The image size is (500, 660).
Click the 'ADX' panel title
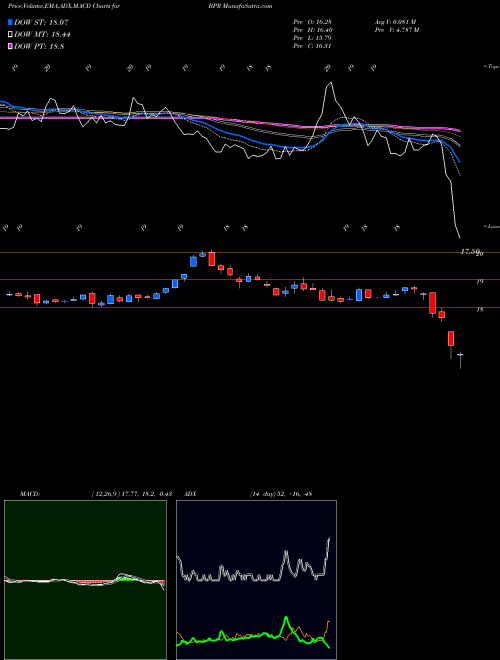[x=191, y=494]
